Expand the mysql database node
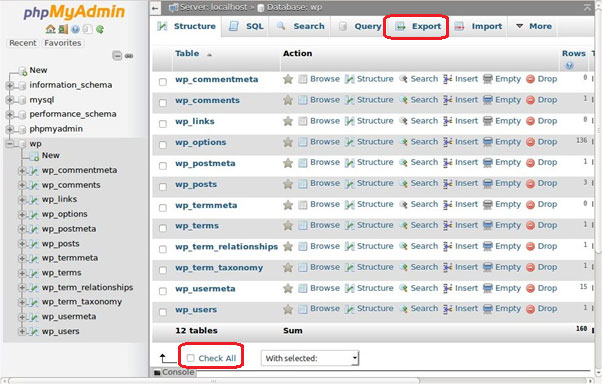The height and width of the screenshot is (384, 602). pos(10,100)
